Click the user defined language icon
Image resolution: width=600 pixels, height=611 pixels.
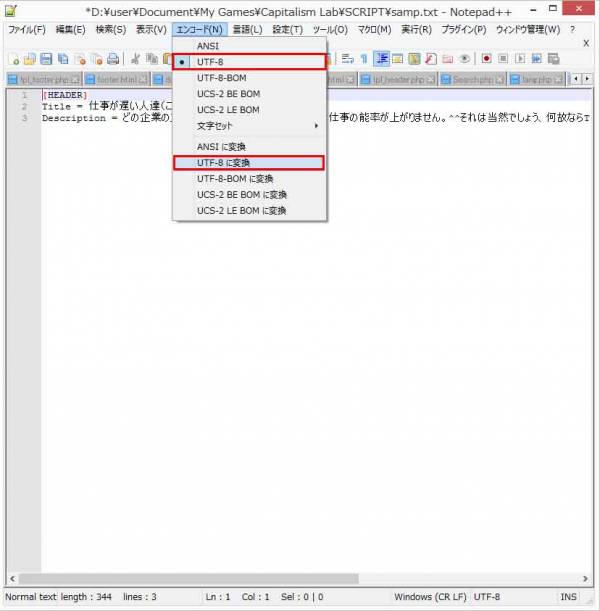tap(397, 59)
